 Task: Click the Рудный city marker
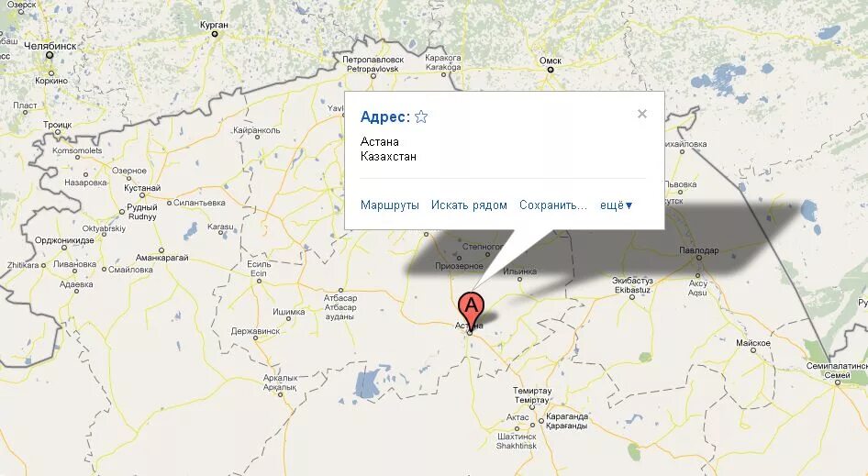click(122, 212)
